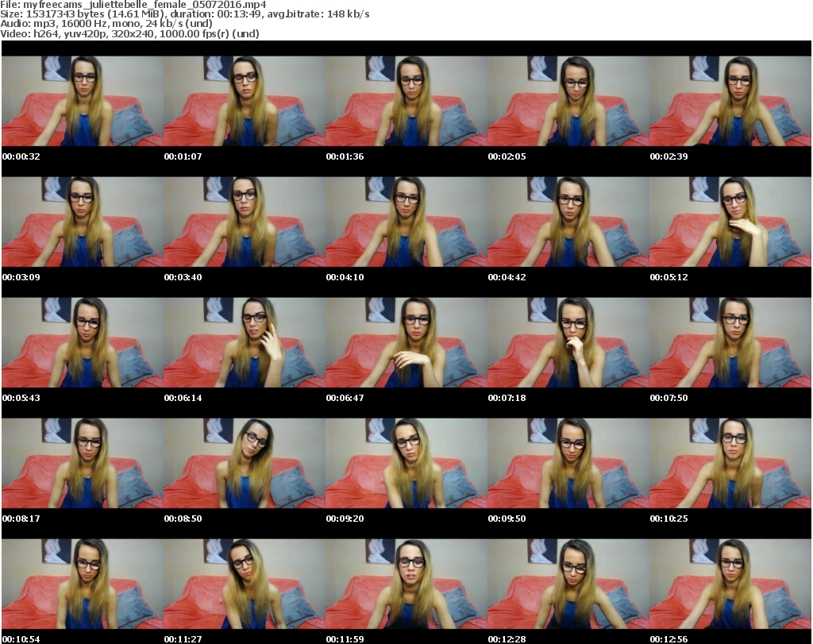Click the 00:00:32 timestamp label
This screenshot has height=644, width=813.
point(21,156)
